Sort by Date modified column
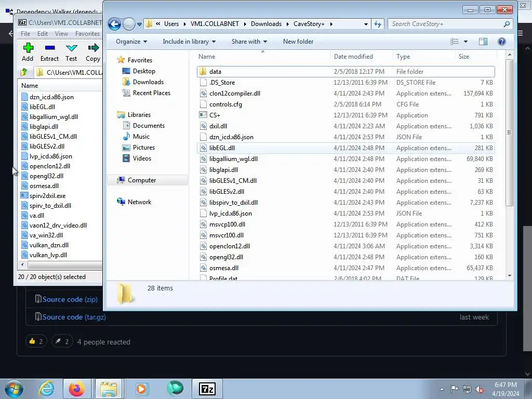This screenshot has width=532, height=399. [362, 57]
